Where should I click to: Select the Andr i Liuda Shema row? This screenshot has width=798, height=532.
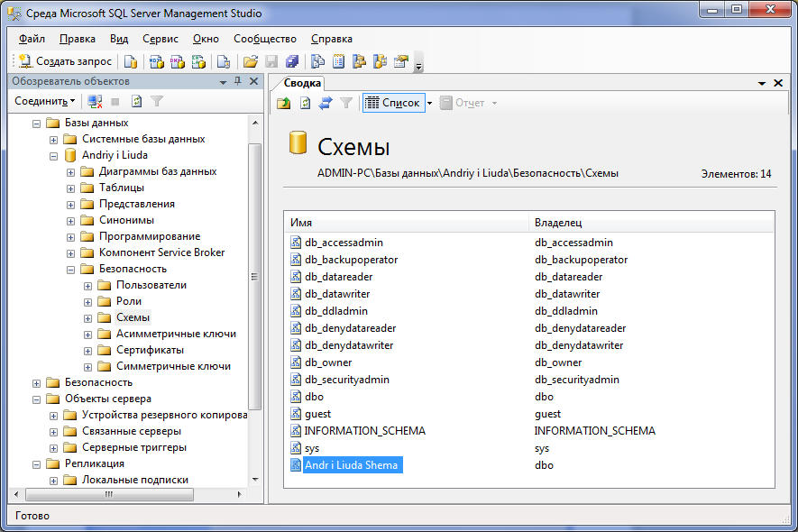click(x=529, y=464)
